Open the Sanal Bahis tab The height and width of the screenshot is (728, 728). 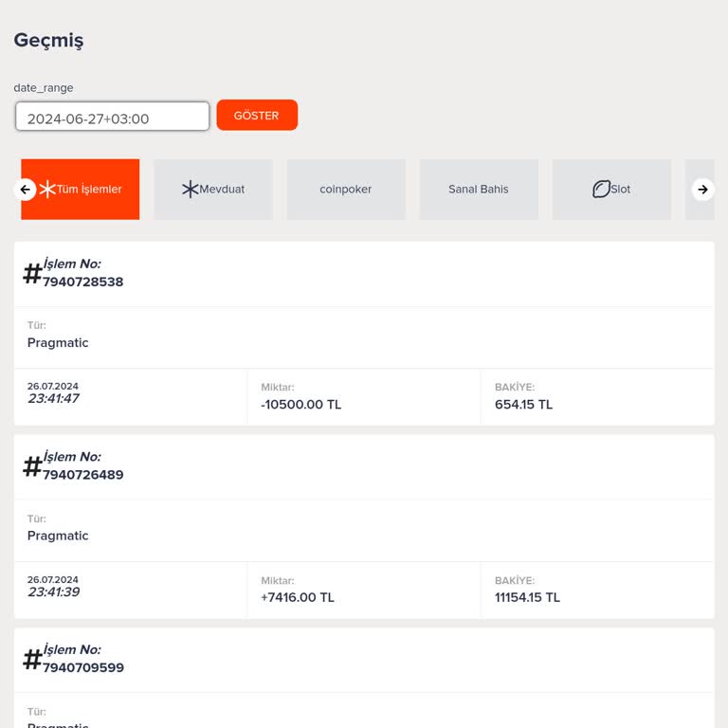479,190
